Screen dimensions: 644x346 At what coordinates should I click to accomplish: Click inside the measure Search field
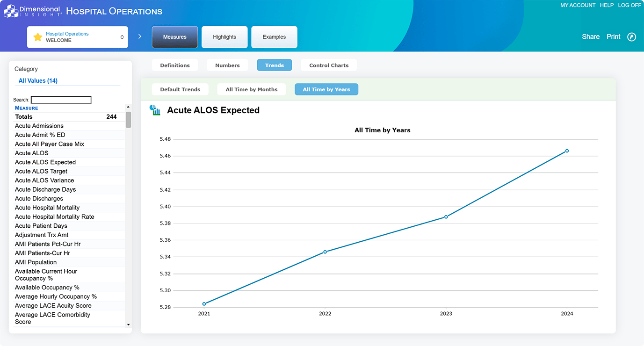61,100
